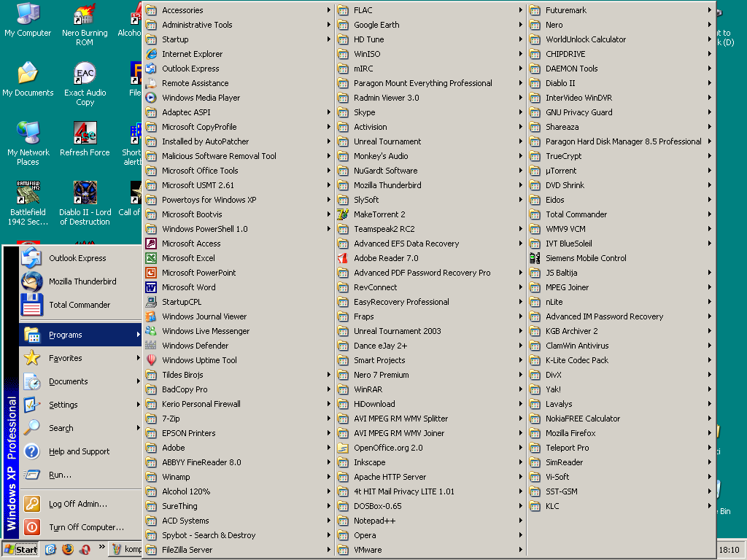Click the Internet Explorer icon in Programs menu
Screen dimensions: 747x560
(x=151, y=54)
